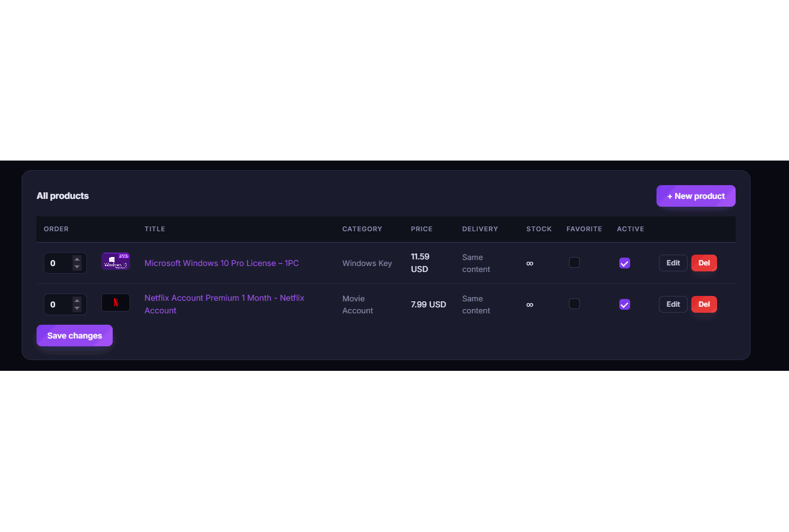Select the Windows Key category cell
Viewport: 789px width, 532px height.
pos(367,263)
